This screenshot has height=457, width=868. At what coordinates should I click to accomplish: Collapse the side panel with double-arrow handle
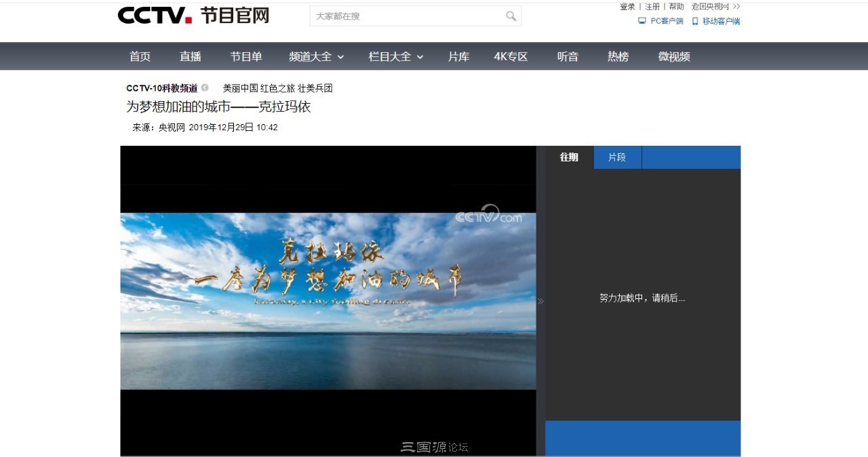tap(540, 301)
